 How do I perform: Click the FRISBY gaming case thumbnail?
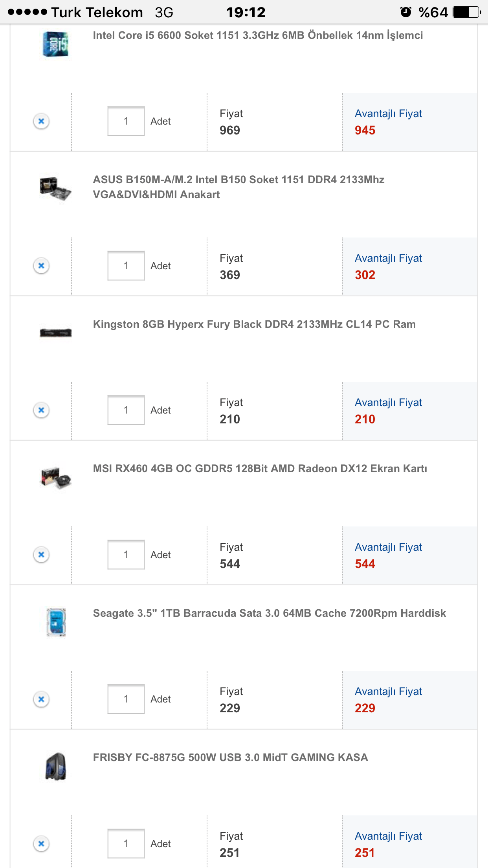pos(55,767)
